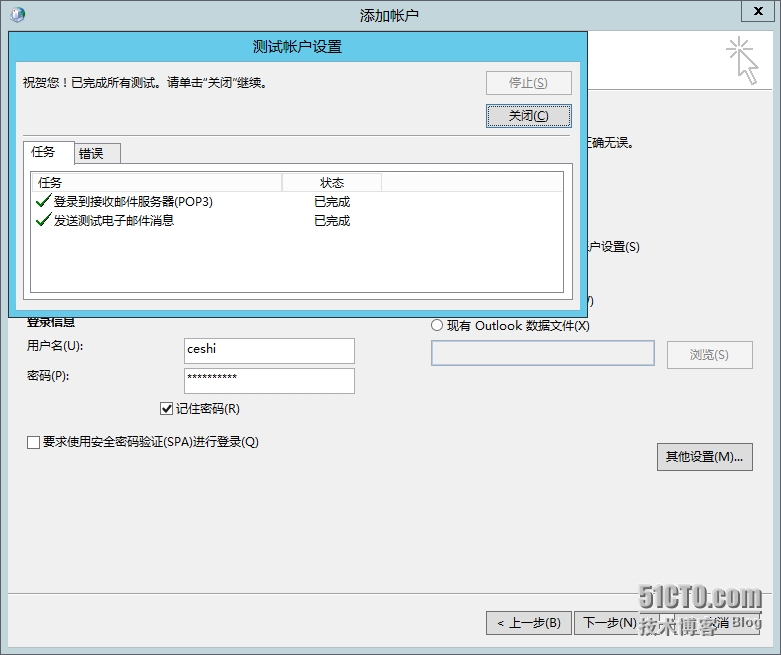Focus the 密码(P) password field
Viewport: 781px width, 655px height.
269,380
